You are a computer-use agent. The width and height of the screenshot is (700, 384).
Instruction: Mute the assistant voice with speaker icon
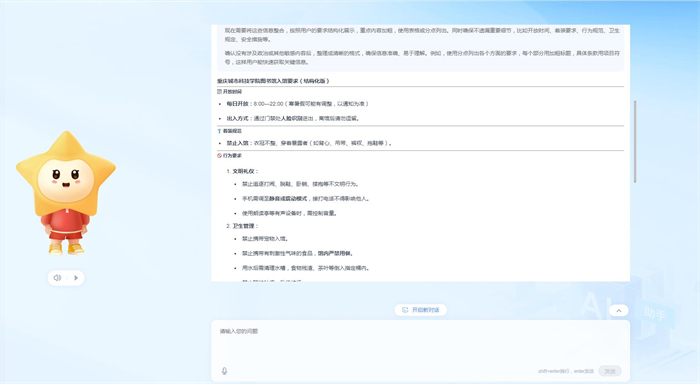(x=57, y=278)
